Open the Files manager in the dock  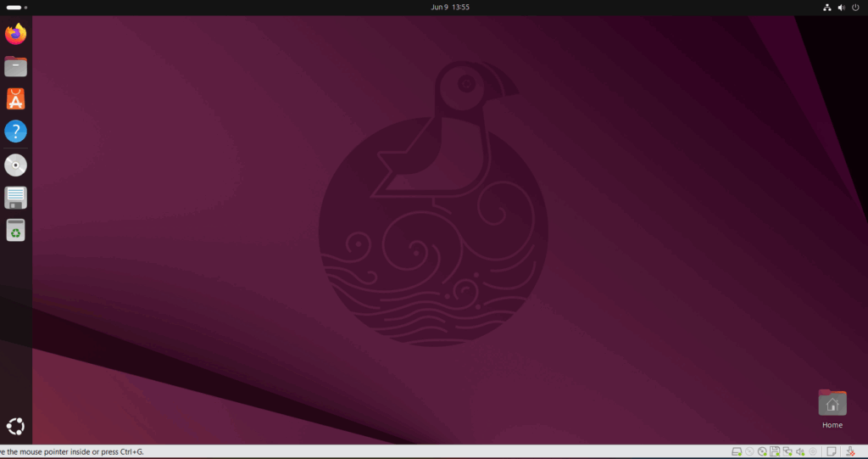[15, 66]
